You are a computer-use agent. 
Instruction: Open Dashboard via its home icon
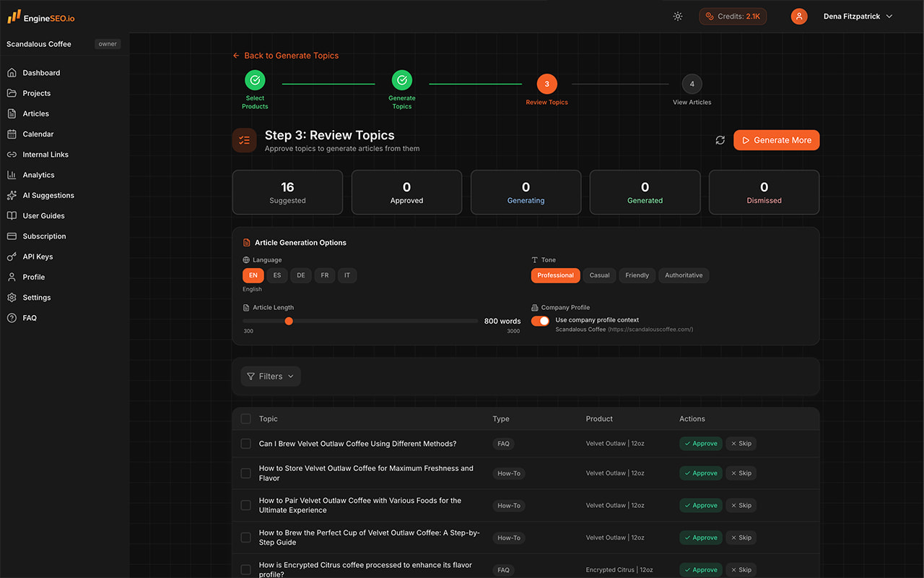tap(12, 73)
